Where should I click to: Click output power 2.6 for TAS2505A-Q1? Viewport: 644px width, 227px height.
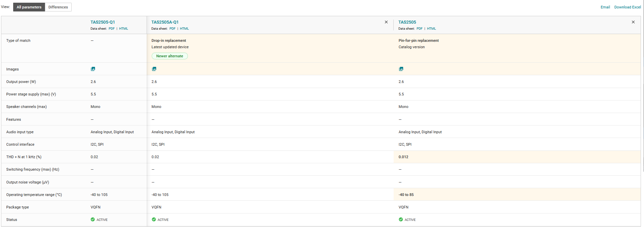154,82
